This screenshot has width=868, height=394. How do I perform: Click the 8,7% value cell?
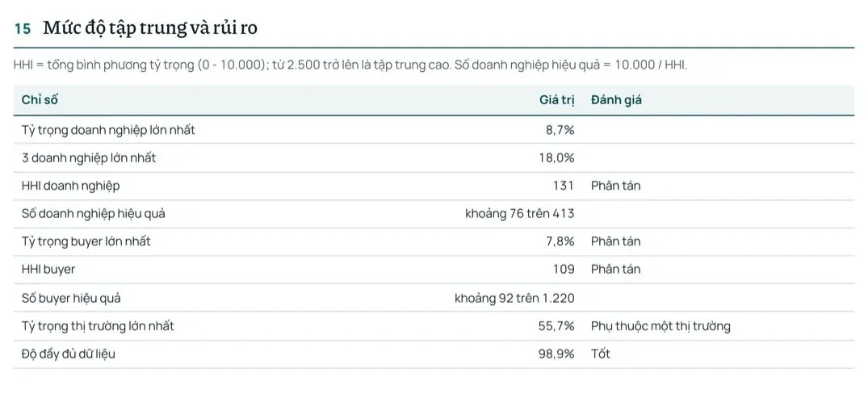560,131
